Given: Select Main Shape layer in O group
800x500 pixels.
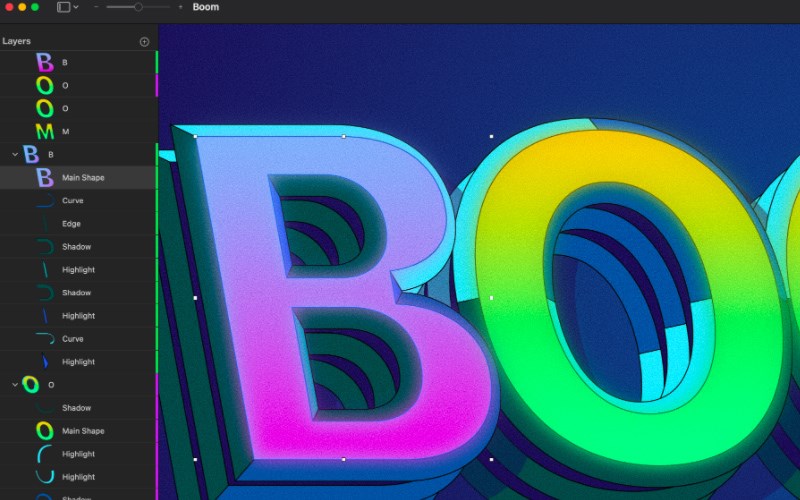Looking at the screenshot, I should click(79, 431).
